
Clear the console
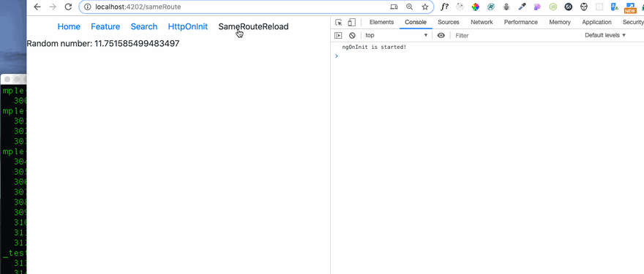click(352, 36)
